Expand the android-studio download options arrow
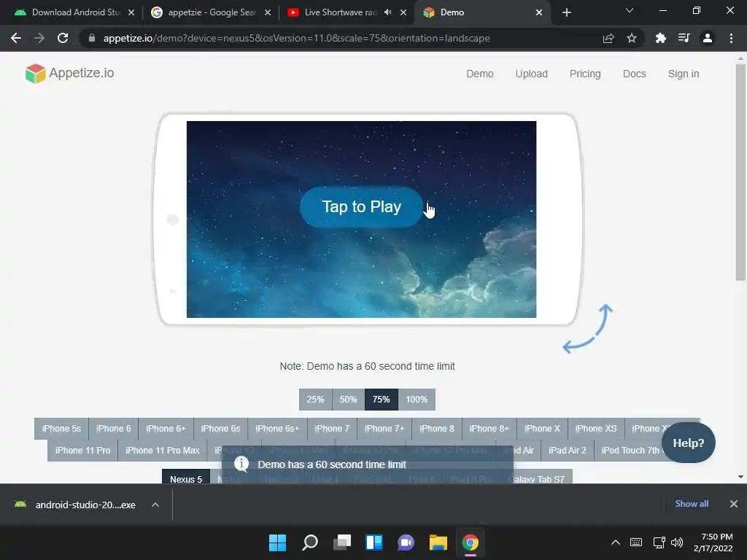 click(155, 505)
